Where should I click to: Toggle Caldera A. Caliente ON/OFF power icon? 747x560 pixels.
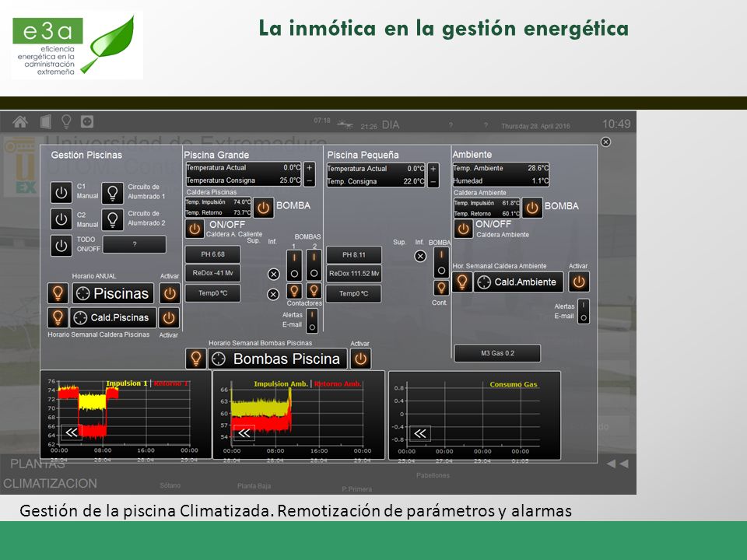195,229
